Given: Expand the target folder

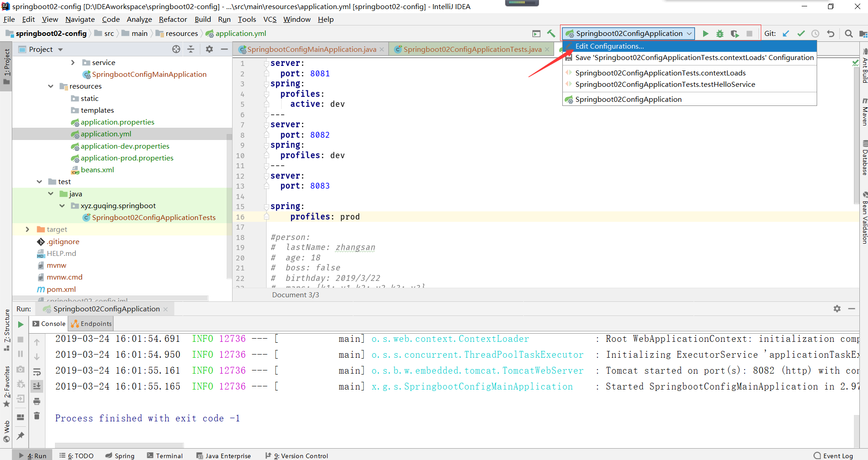Looking at the screenshot, I should pos(27,230).
